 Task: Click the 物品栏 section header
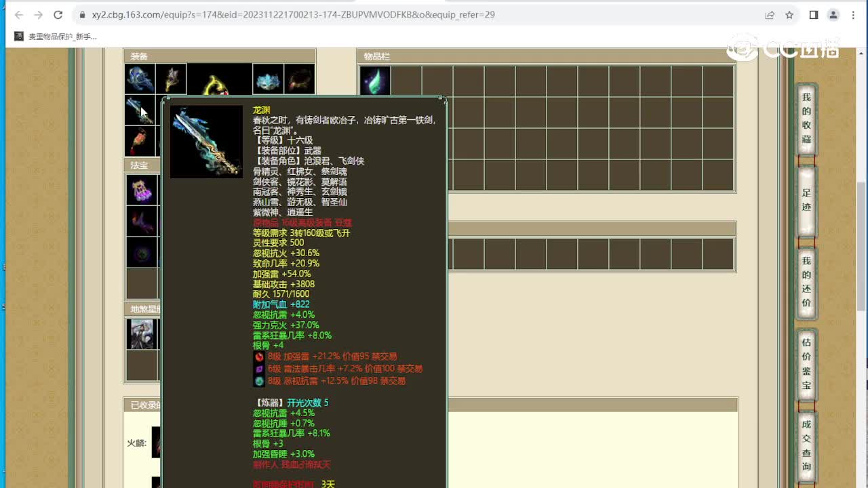546,56
